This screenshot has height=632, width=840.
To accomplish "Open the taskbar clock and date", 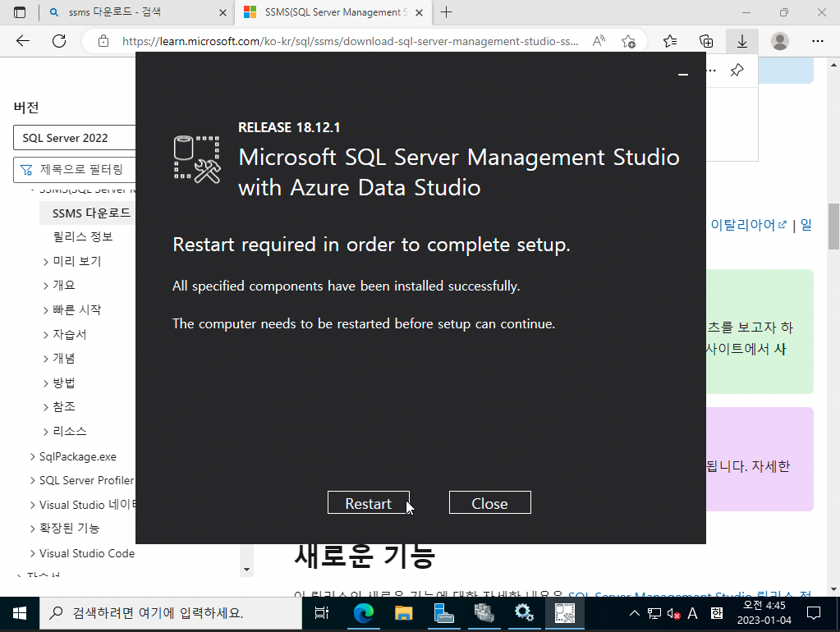I will 764,613.
